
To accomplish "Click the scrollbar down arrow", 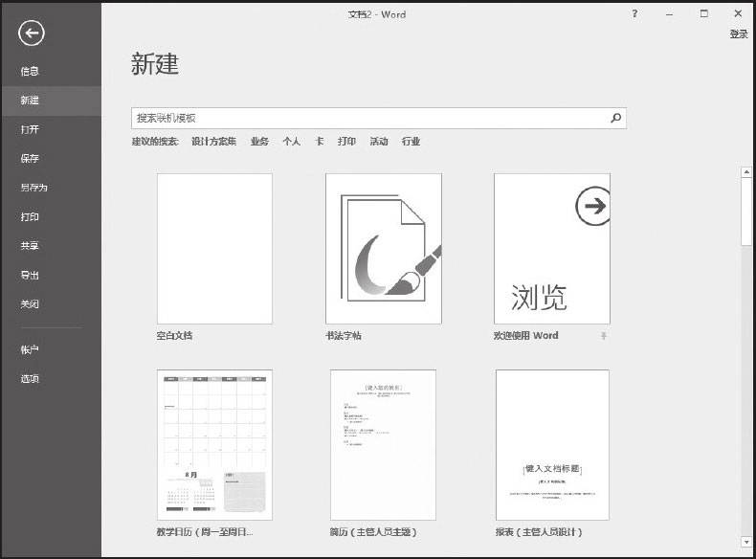I will click(x=746, y=543).
